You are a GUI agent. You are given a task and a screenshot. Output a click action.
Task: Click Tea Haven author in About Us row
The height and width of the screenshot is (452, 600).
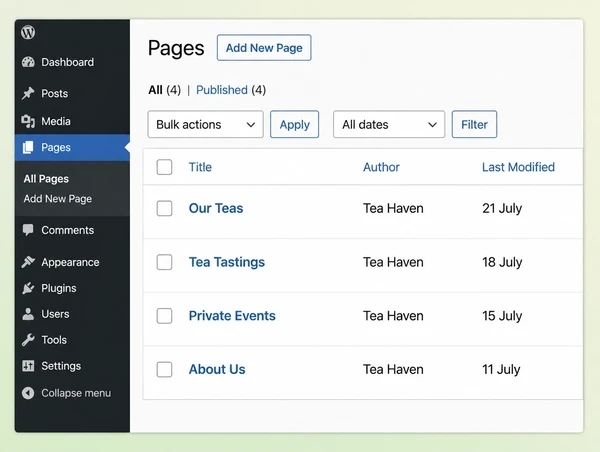(393, 369)
